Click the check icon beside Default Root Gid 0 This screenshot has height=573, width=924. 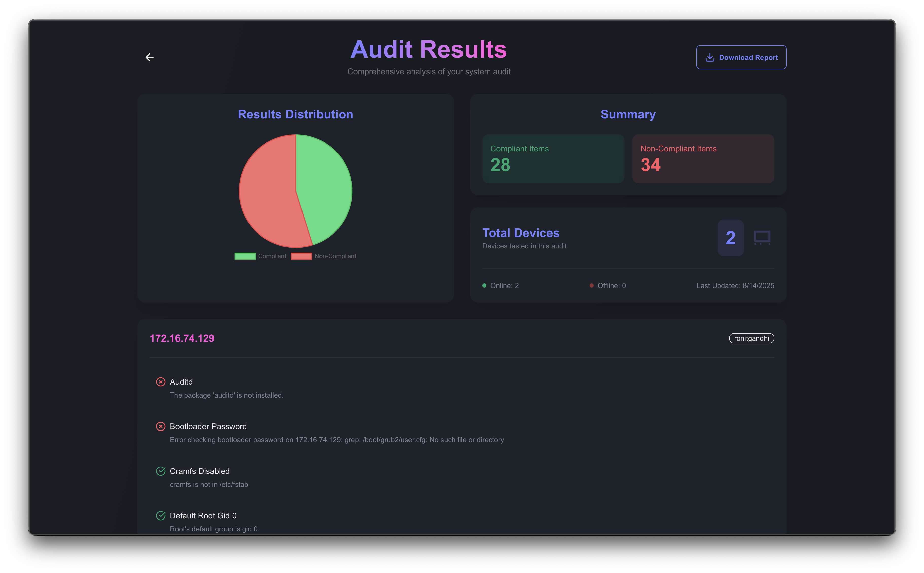click(161, 515)
